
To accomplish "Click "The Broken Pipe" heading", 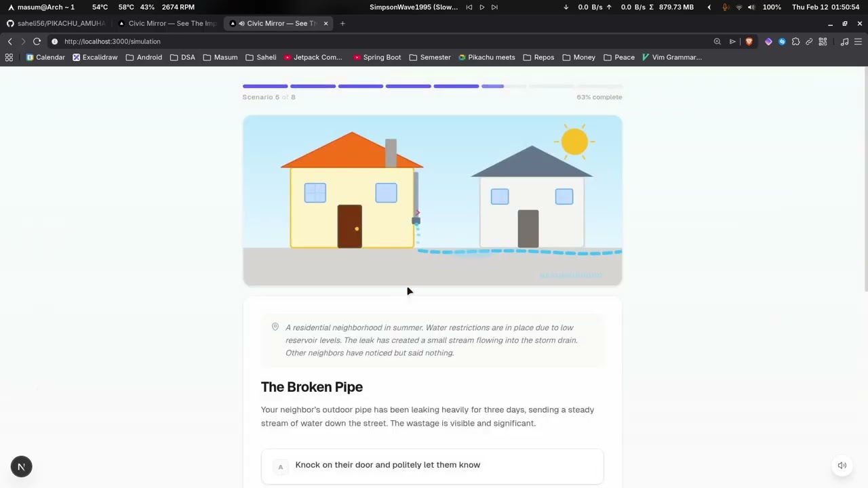I will [x=312, y=387].
